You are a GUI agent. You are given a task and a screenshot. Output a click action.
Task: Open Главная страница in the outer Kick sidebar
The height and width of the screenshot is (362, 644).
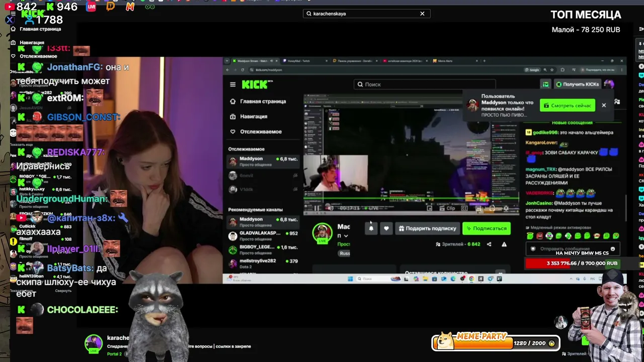pyautogui.click(x=36, y=29)
